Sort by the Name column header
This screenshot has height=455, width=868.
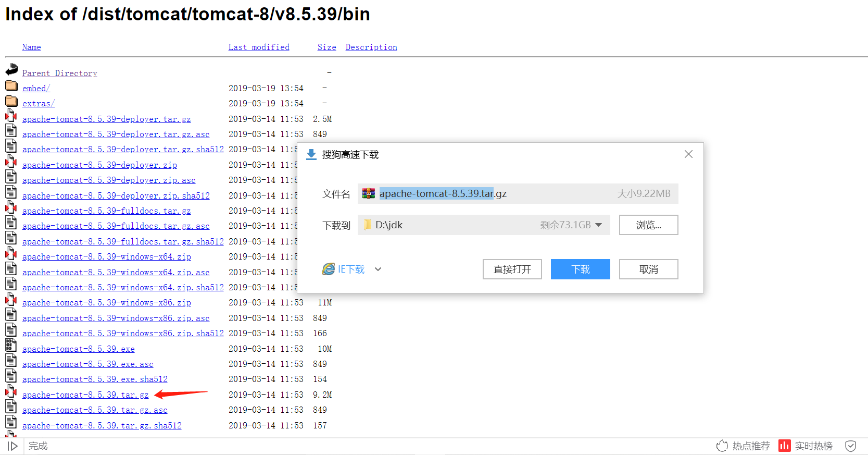pos(32,47)
